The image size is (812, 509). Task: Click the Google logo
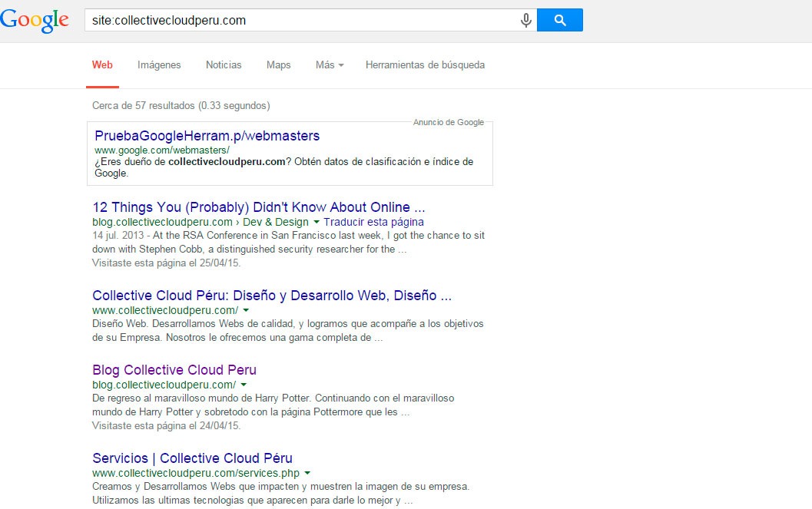(34, 20)
